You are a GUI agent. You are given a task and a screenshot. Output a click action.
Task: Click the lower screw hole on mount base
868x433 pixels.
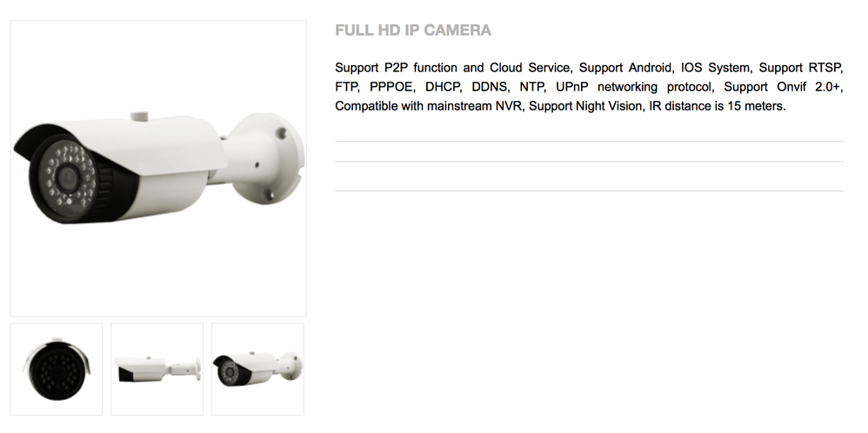click(268, 194)
